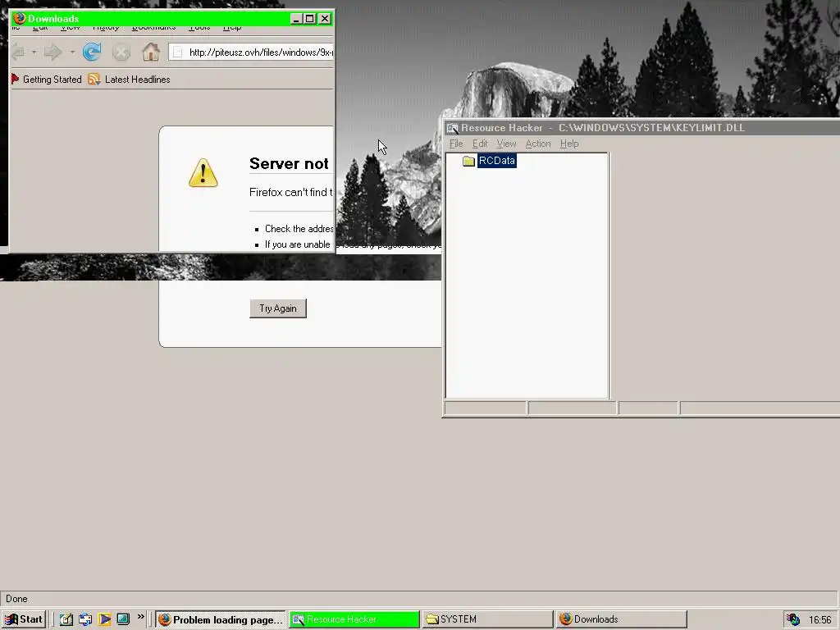This screenshot has width=840, height=630.
Task: Click the Firefox icon in the Downloads title bar
Action: [x=20, y=18]
